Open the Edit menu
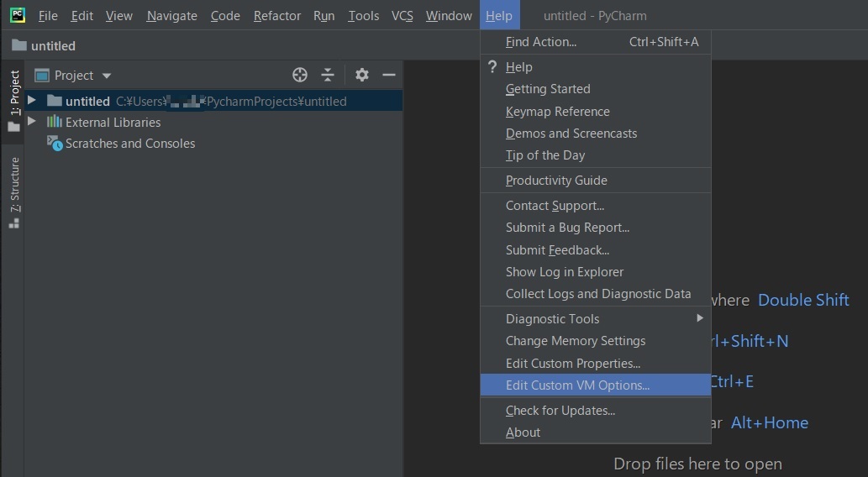The image size is (868, 477). tap(82, 15)
